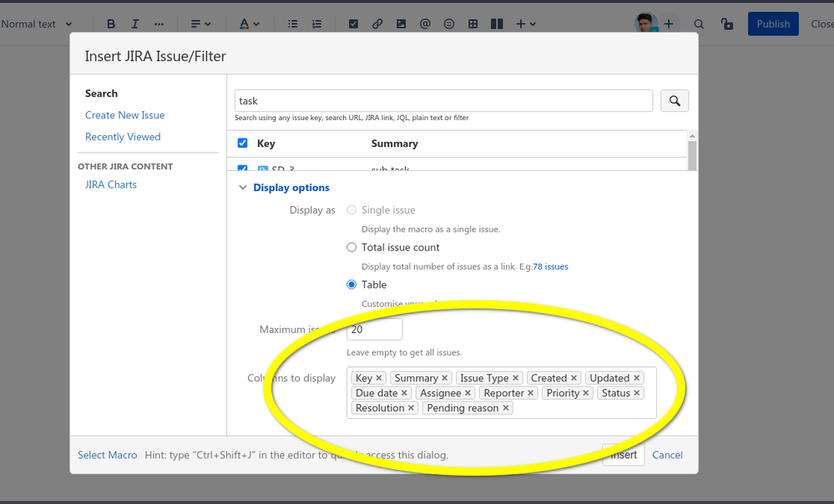
Task: Insert numbered list
Action: pyautogui.click(x=316, y=24)
